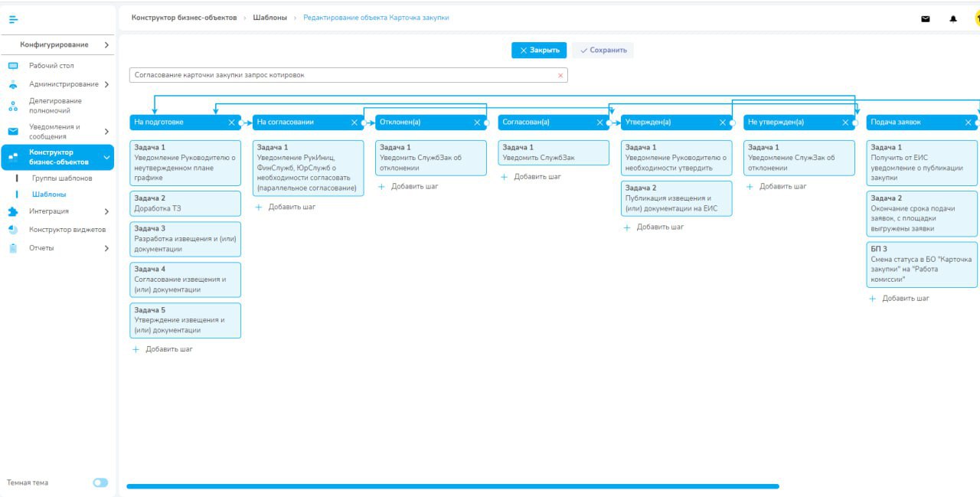Expand the Отчеты section chevron

pos(108,247)
